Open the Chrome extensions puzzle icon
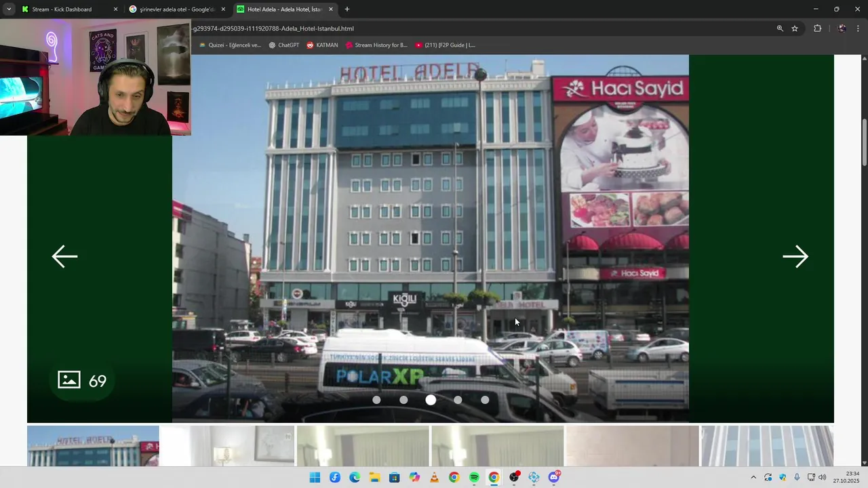Screen dimensions: 868x488 click(817, 28)
